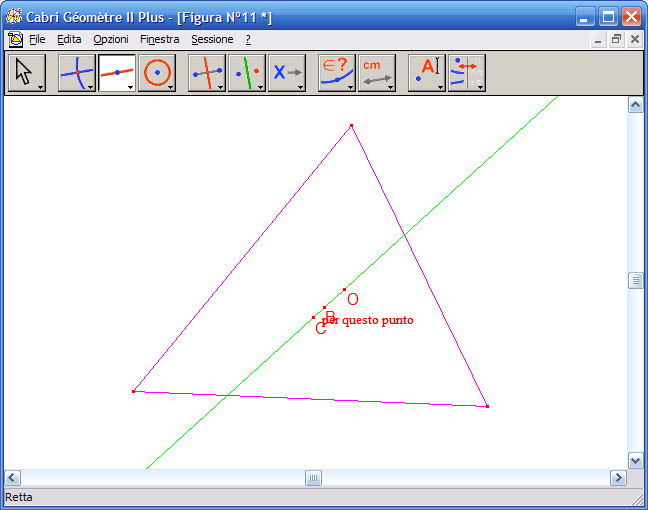Expand the Symmetry tool dropdown arrow
Screen dimensions: 648x510
click(x=260, y=87)
